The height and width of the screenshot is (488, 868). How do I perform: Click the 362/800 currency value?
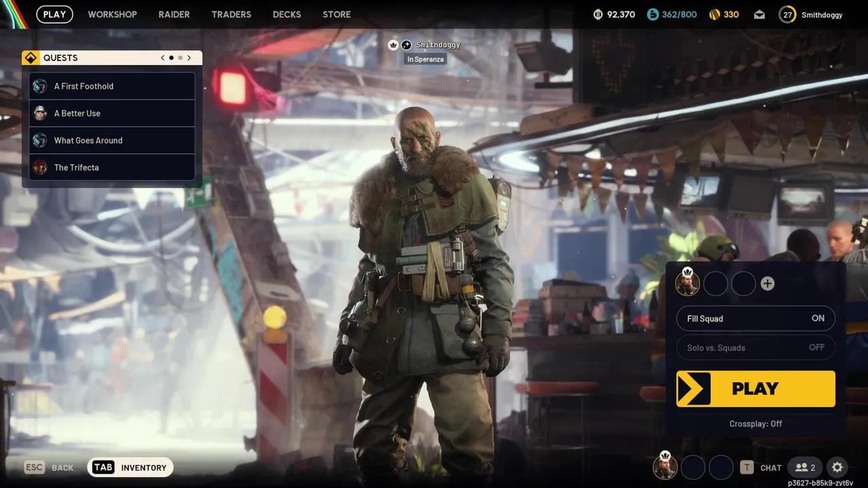(x=679, y=14)
